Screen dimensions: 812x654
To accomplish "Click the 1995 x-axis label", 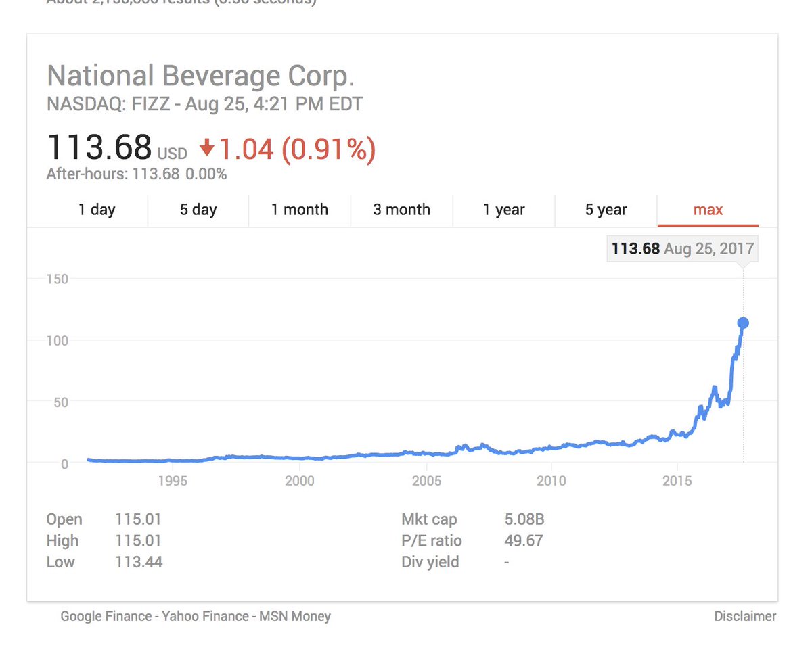I will [173, 480].
